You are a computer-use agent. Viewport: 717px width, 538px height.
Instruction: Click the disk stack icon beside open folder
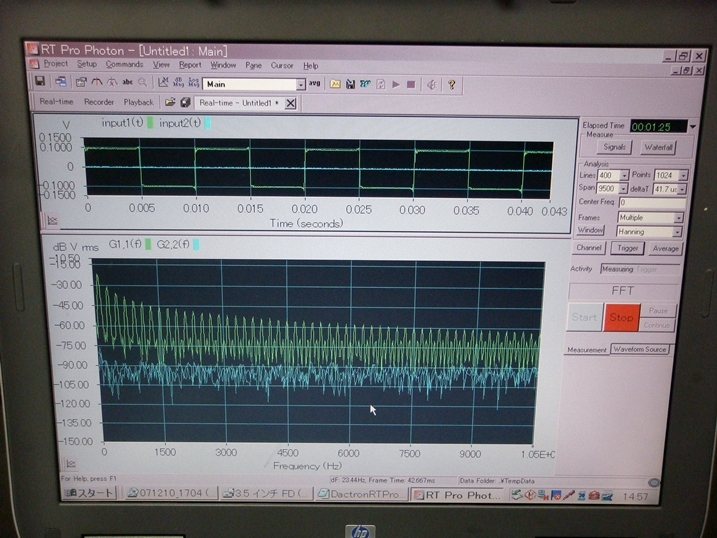pyautogui.click(x=185, y=102)
